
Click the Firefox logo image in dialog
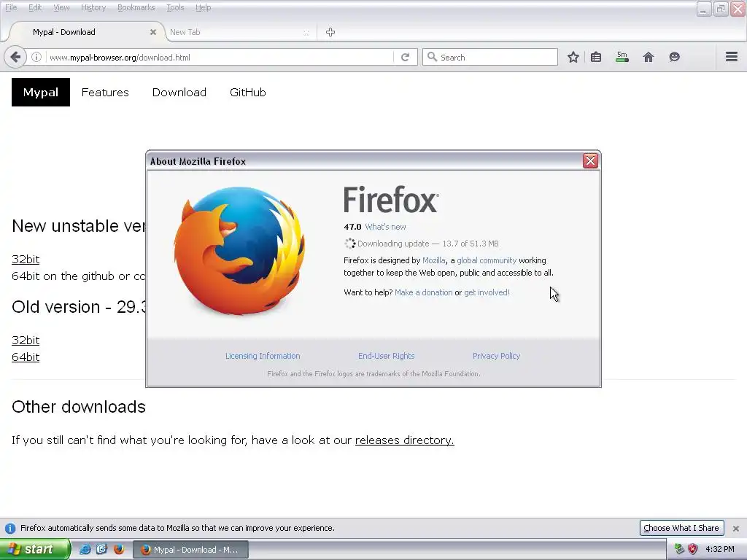tap(239, 251)
